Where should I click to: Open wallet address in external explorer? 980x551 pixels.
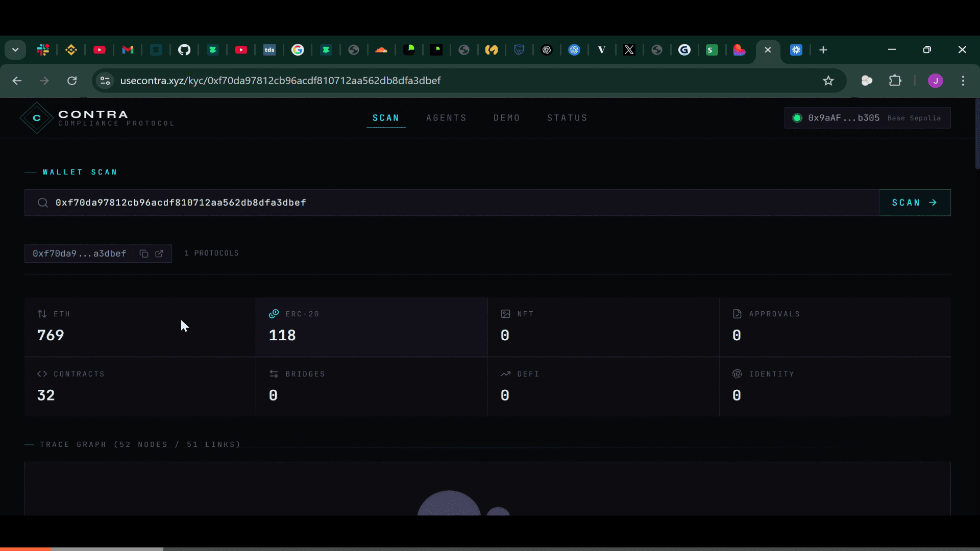coord(159,254)
